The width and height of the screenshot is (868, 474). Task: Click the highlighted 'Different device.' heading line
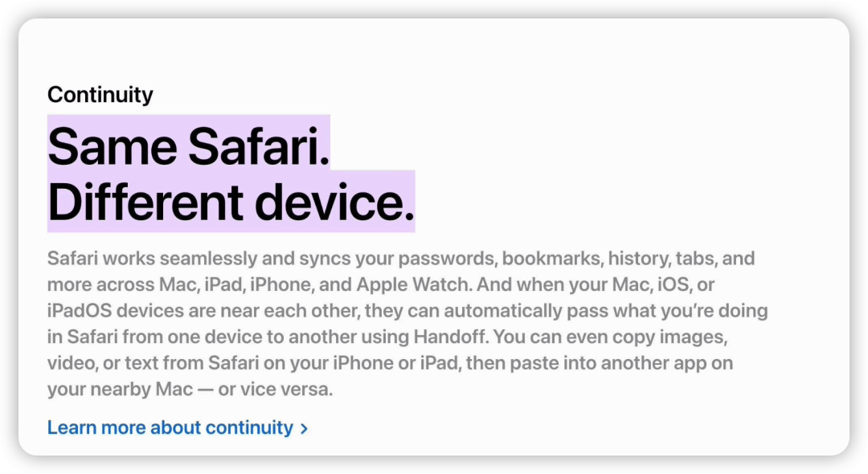click(231, 202)
